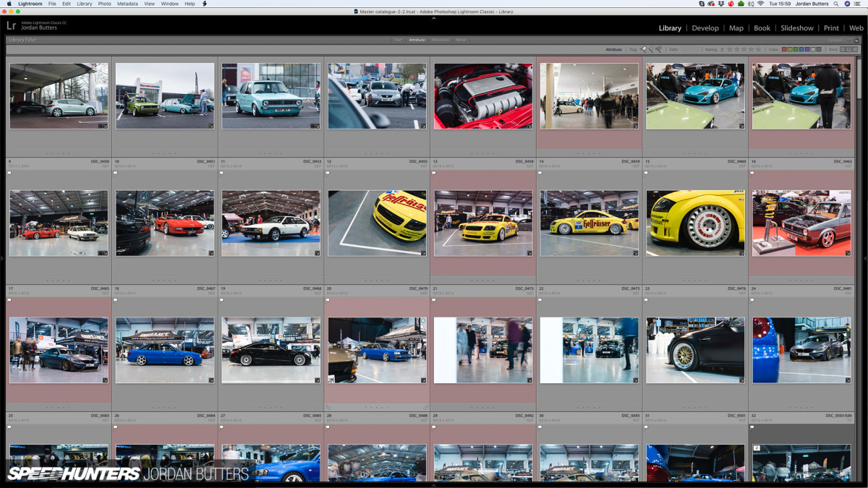868x488 pixels.
Task: Switch to the Print module
Action: [x=831, y=28]
